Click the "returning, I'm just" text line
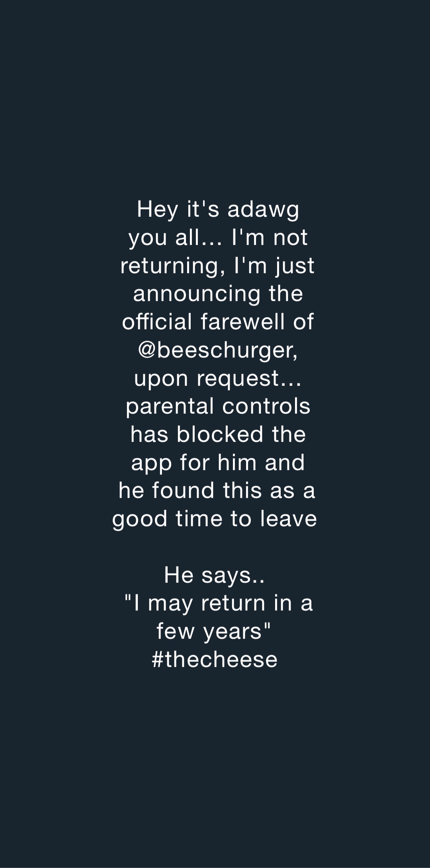 (x=218, y=266)
